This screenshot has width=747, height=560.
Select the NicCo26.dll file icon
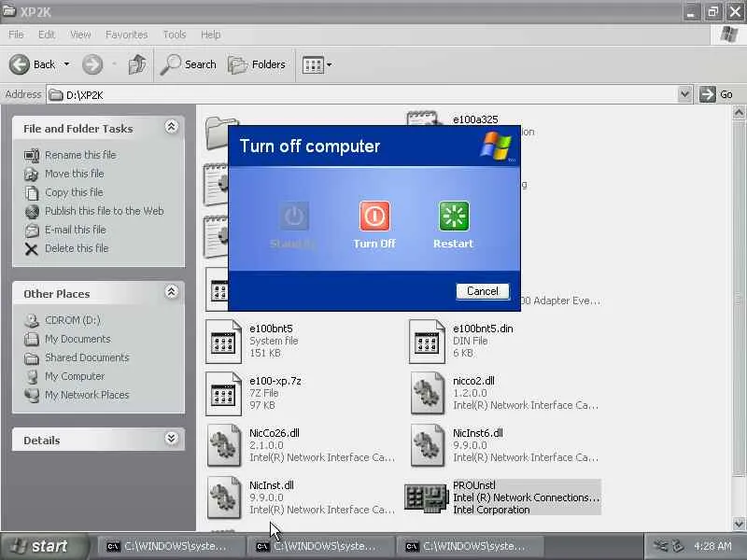(223, 446)
